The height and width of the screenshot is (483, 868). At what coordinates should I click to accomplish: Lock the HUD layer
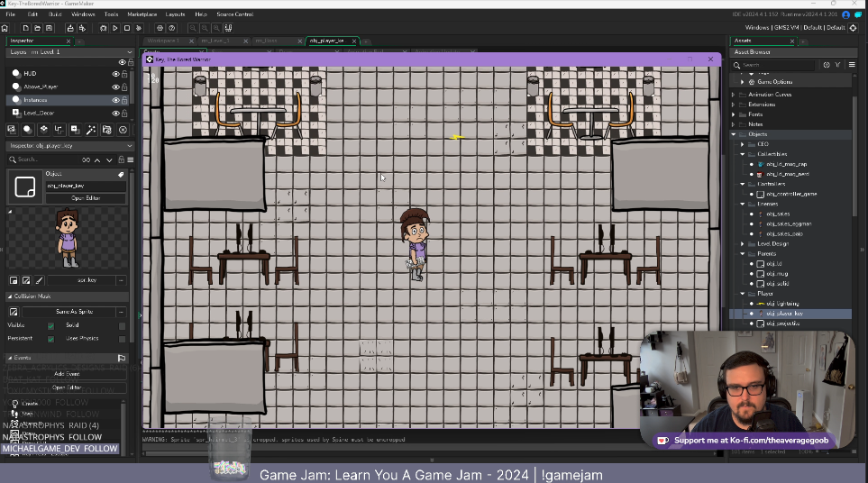124,74
